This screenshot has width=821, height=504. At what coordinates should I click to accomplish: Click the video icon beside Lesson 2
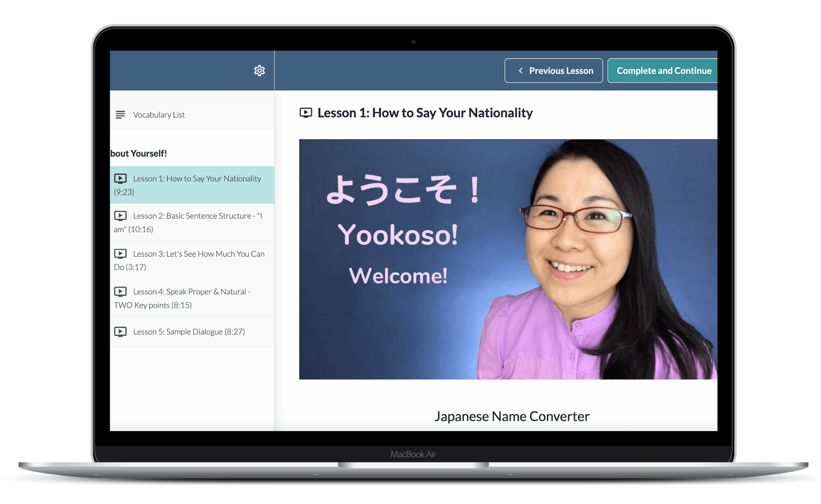point(120,216)
